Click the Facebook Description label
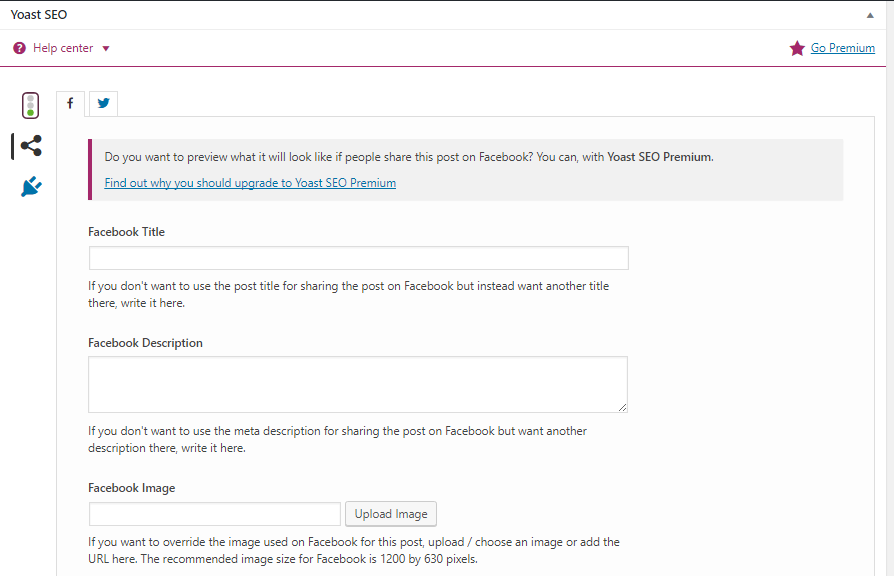The height and width of the screenshot is (576, 894). 145,343
